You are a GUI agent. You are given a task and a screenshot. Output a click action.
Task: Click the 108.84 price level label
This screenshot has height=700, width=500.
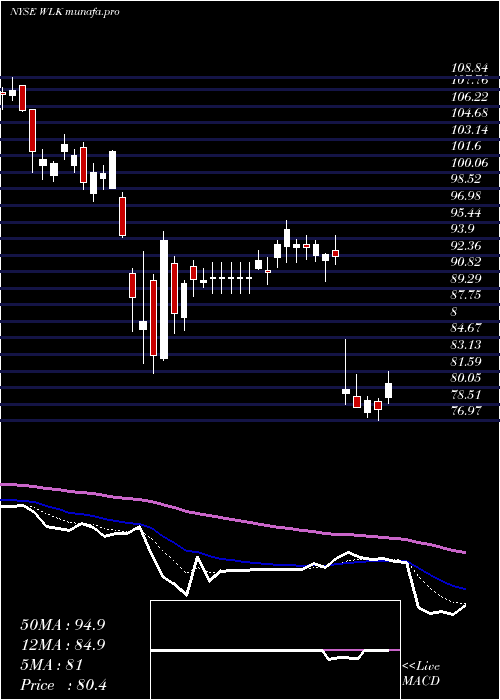coord(469,68)
